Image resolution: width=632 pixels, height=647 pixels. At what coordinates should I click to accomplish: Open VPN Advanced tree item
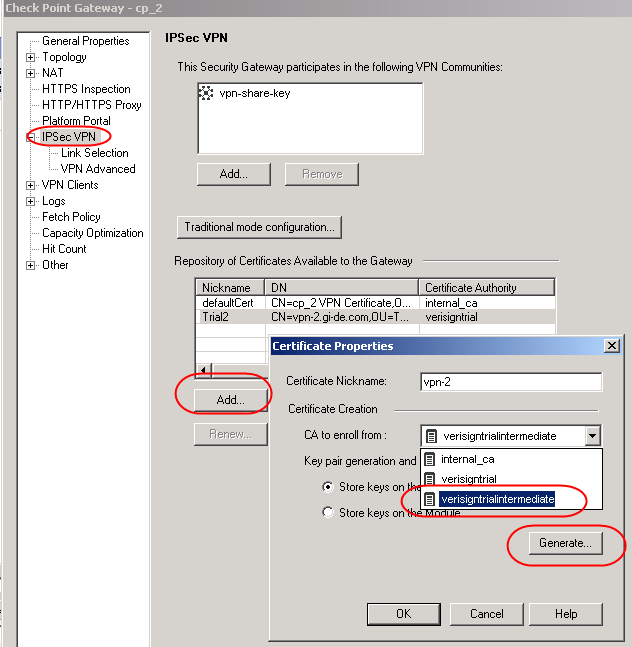point(98,169)
